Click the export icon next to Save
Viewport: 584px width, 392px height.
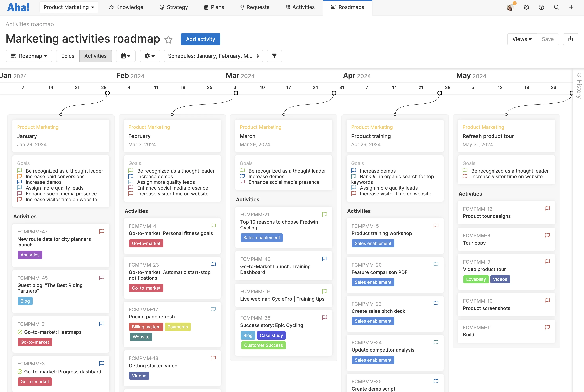[571, 39]
